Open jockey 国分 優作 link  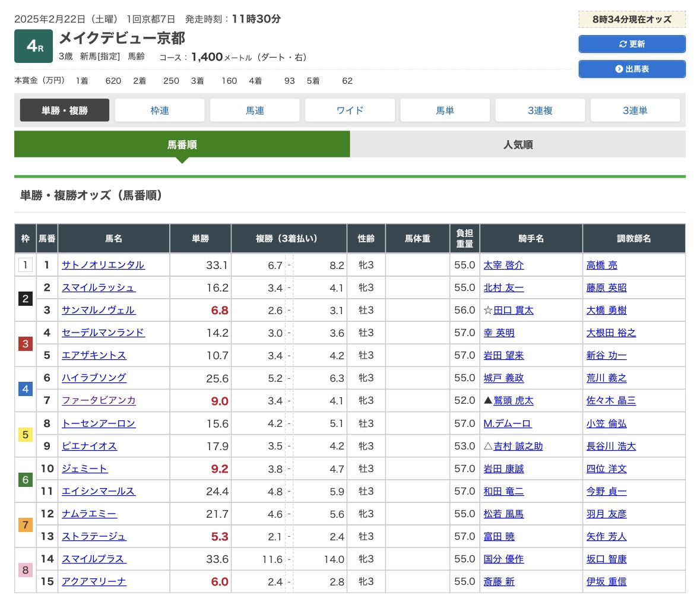(x=503, y=559)
